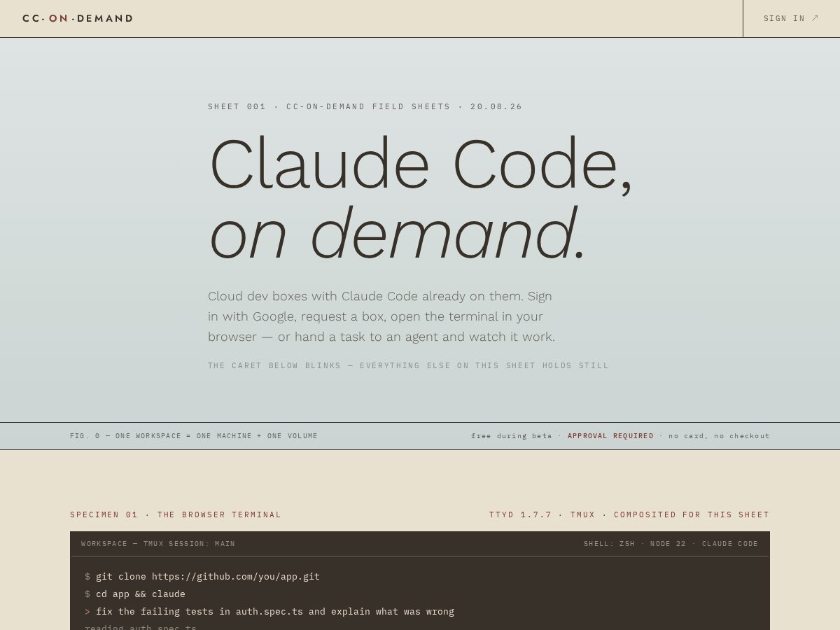The height and width of the screenshot is (630, 840).
Task: Click the 'on demand.' italic headline
Action: [396, 233]
